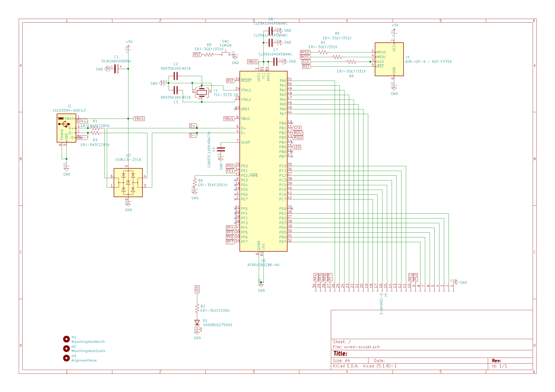Viewport: 555px width, 392px height.
Task: Select the MISO label left of R4
Action: click(305, 52)
